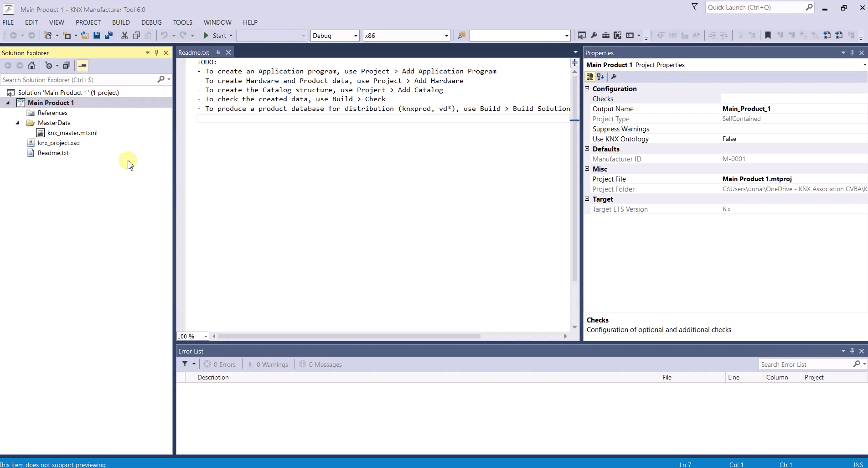
Task: Collapse the Defaults property category
Action: (x=587, y=149)
